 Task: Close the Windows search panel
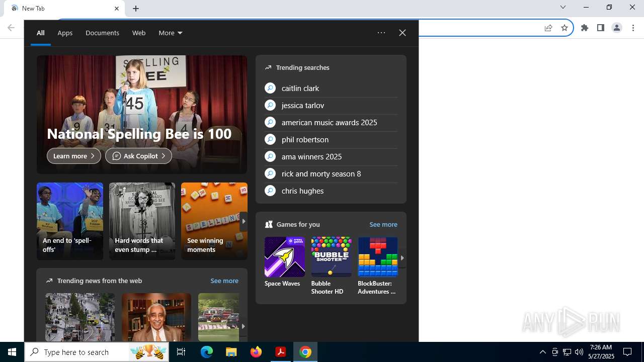[403, 33]
